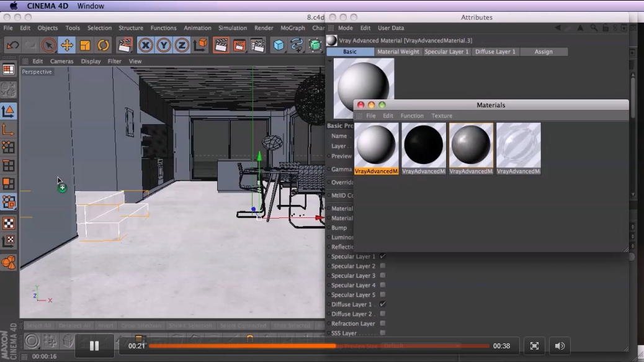Pause the video playback
Image resolution: width=644 pixels, height=362 pixels.
94,346
